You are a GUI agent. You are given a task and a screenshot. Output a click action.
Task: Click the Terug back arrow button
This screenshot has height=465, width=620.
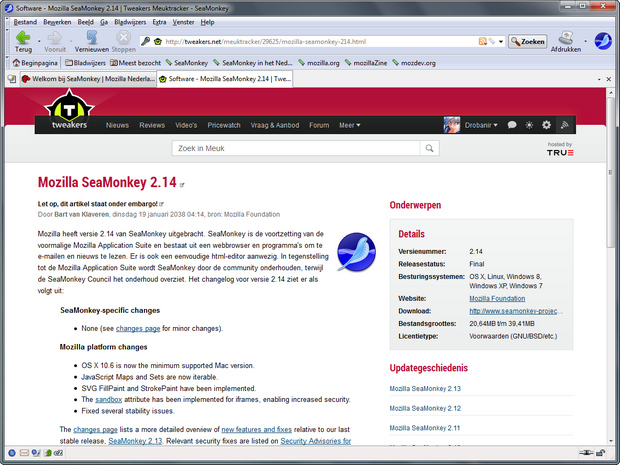(x=23, y=42)
